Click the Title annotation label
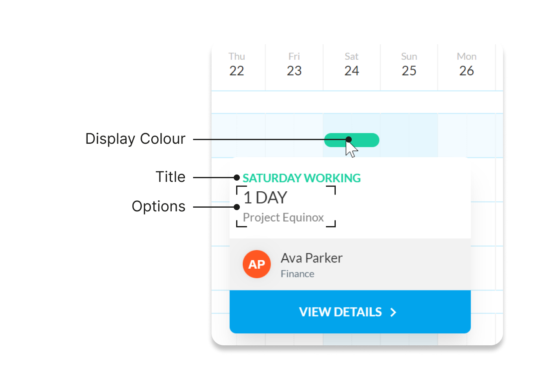 click(171, 177)
